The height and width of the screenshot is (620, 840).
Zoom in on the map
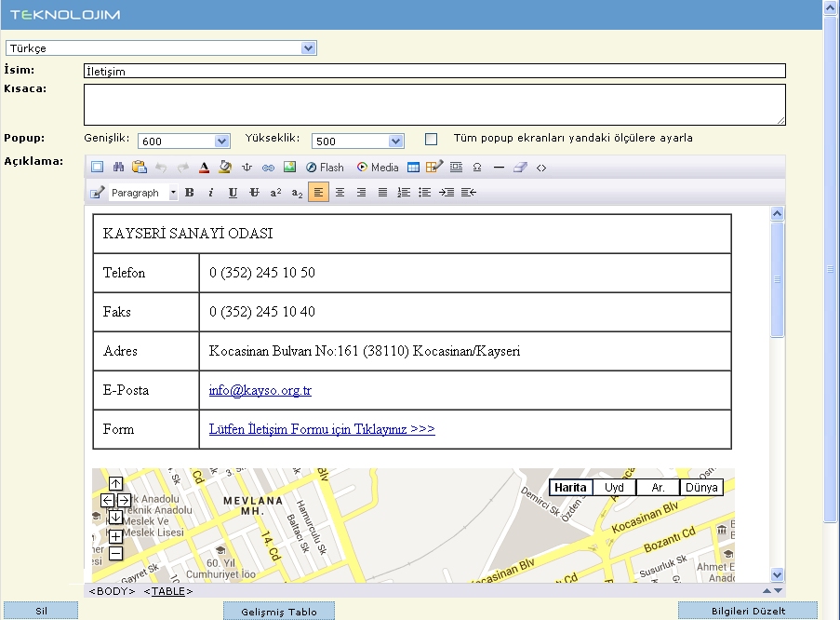tap(115, 536)
